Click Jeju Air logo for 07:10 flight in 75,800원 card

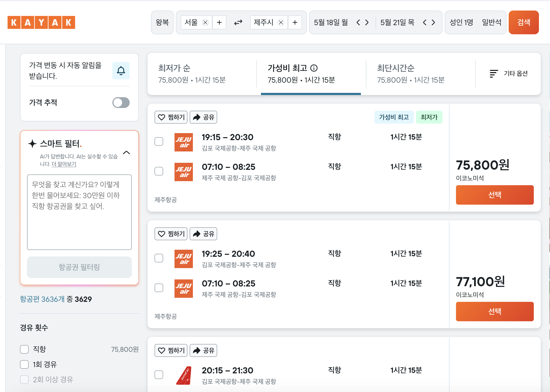coord(184,172)
